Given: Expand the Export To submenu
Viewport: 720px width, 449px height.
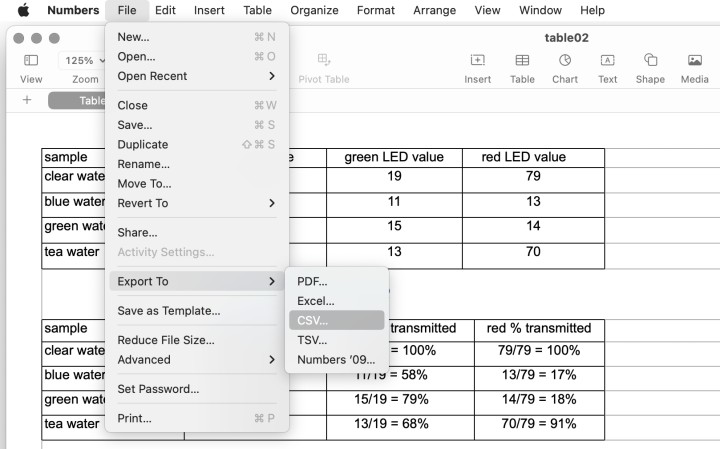Looking at the screenshot, I should 197,281.
